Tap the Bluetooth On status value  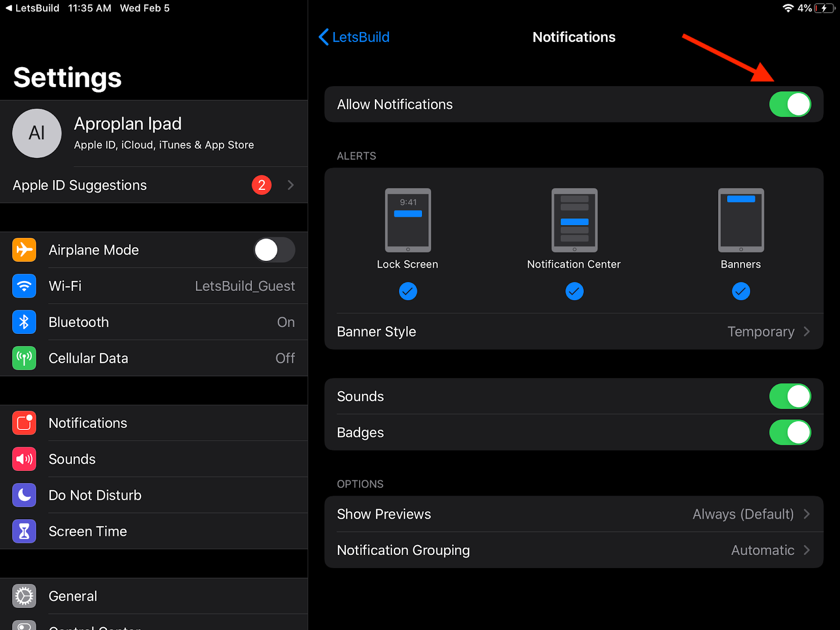pos(286,322)
